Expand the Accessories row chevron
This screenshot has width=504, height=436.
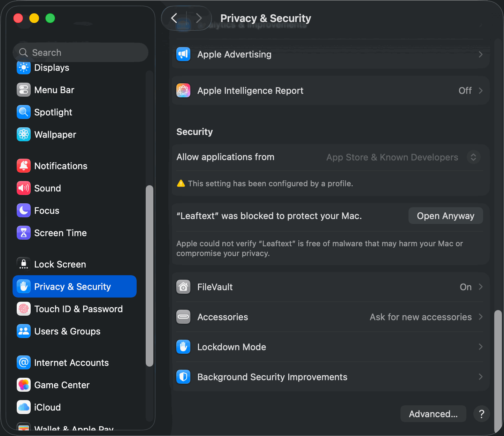(x=481, y=317)
